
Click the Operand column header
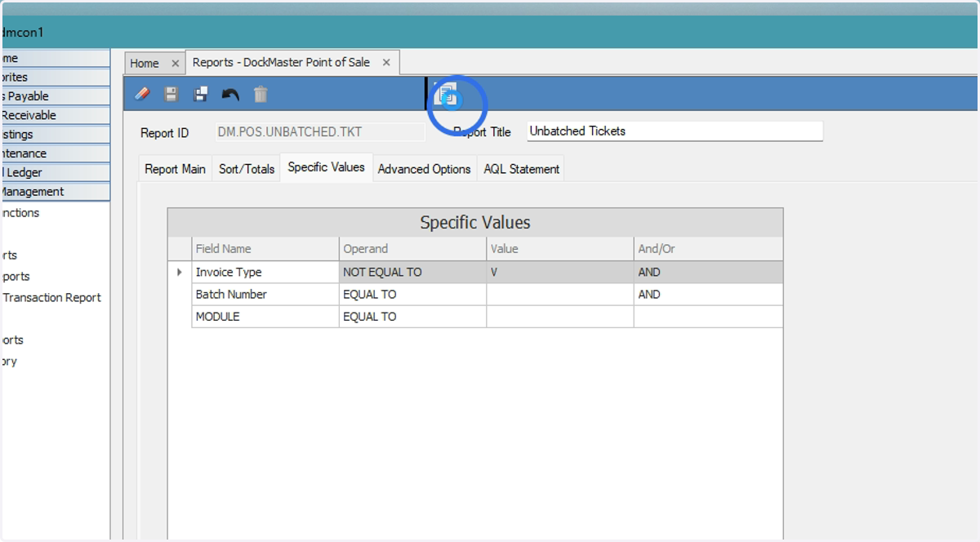412,249
